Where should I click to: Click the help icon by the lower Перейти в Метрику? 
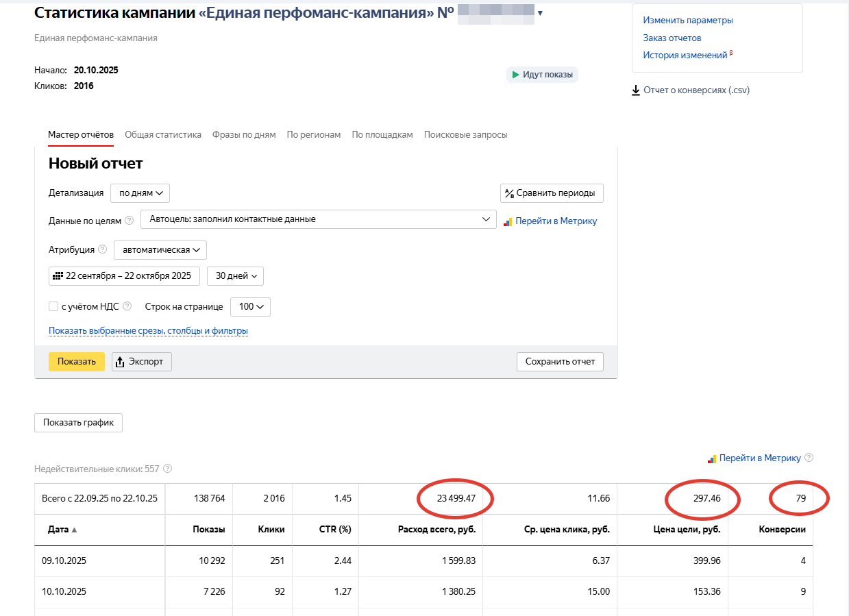[x=809, y=458]
